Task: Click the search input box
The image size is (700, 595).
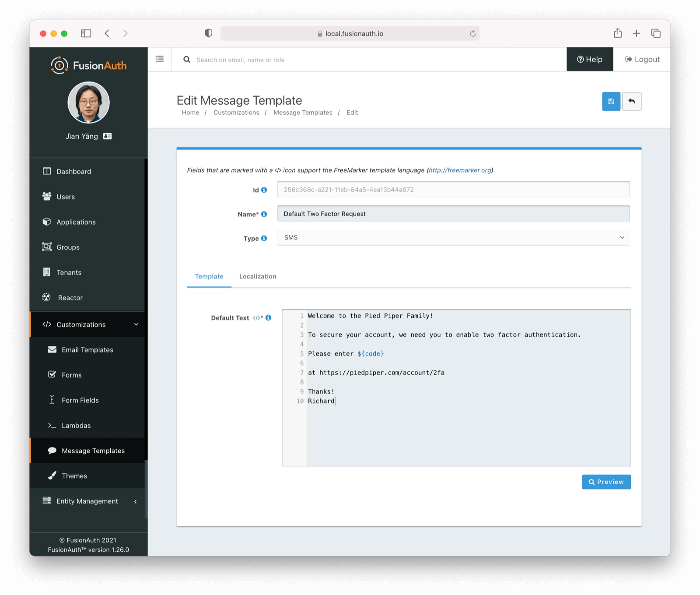Action: (371, 60)
